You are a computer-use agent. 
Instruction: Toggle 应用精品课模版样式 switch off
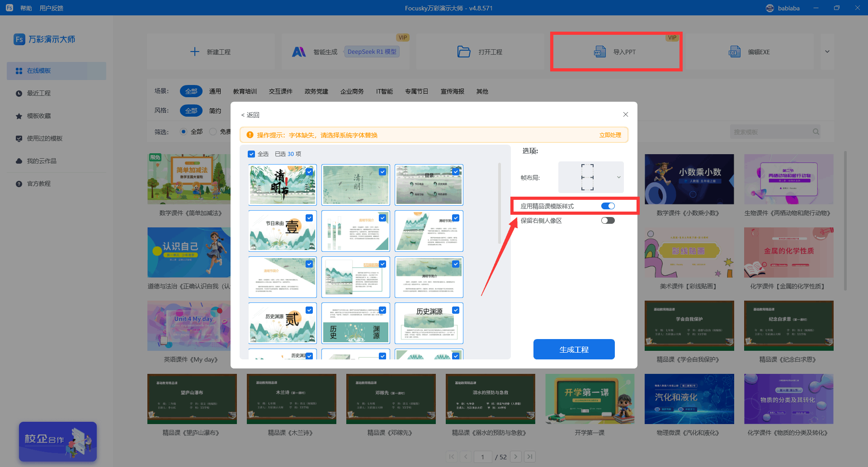[608, 206]
